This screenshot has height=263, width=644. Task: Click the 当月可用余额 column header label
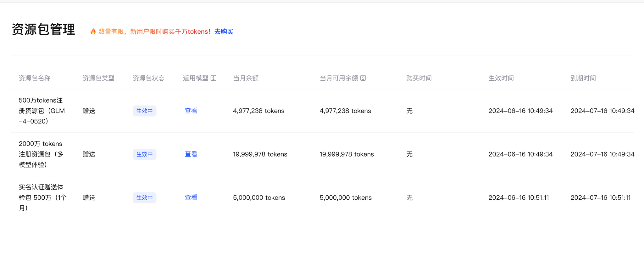[339, 78]
